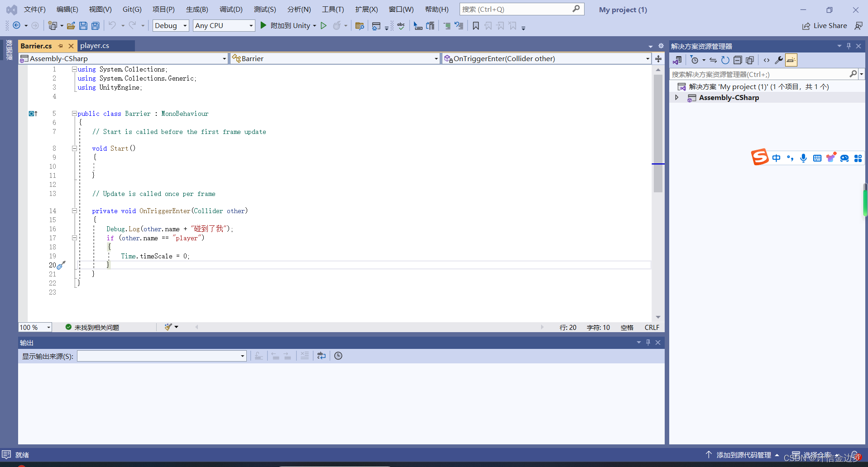Open the 文件(F) menu
The width and height of the screenshot is (868, 467).
tap(35, 9)
